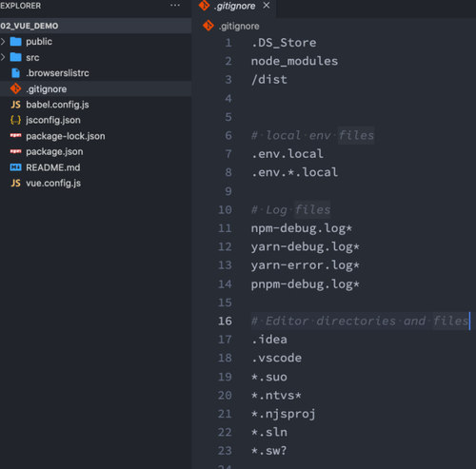This screenshot has width=476, height=469.
Task: Open the .browserslistrc file
Action: (x=57, y=73)
